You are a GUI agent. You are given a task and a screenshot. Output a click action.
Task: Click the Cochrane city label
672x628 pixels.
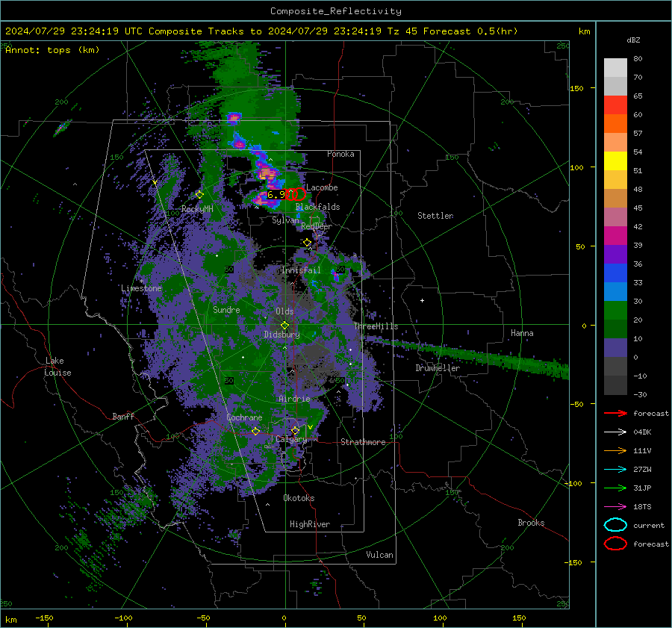click(x=244, y=417)
